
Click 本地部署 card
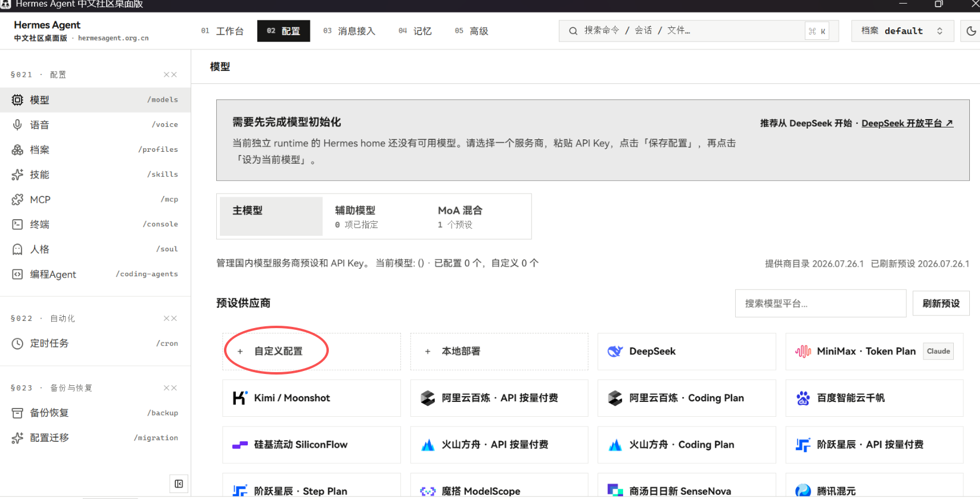pyautogui.click(x=499, y=351)
